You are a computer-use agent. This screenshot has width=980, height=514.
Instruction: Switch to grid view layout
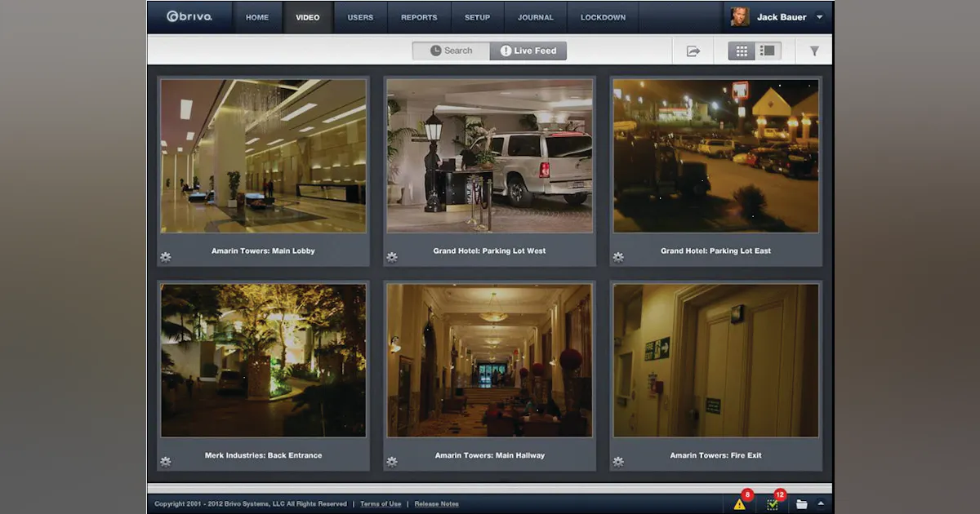pos(742,51)
